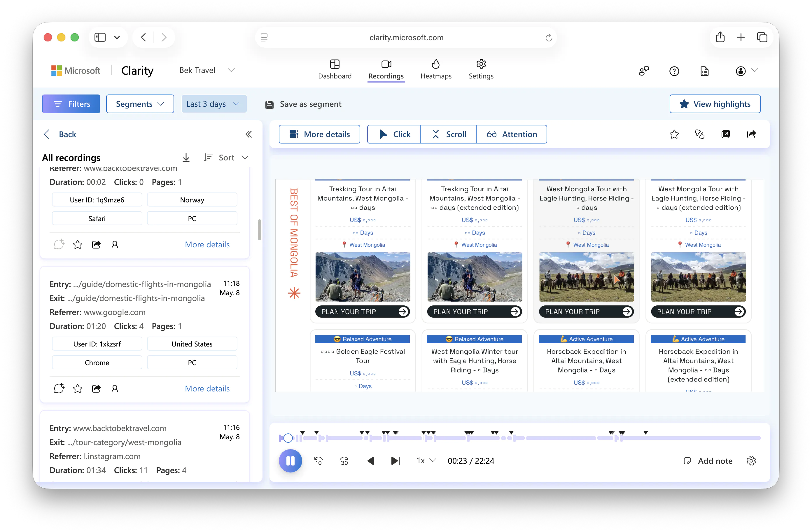Share the Norway user recording
Image resolution: width=812 pixels, height=532 pixels.
96,244
